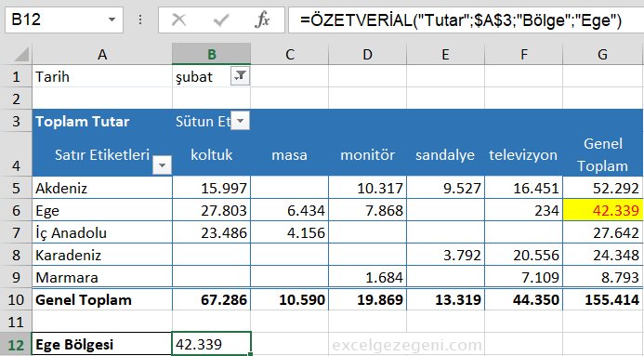Select column F header
Screen dimensions: 644x356
[524, 54]
